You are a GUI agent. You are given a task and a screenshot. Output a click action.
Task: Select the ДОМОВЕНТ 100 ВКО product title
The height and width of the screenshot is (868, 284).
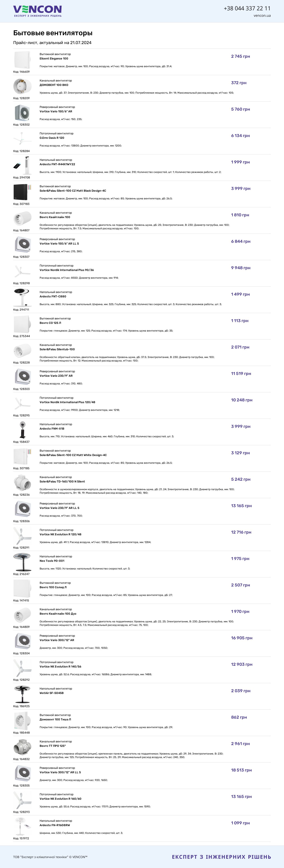click(54, 85)
